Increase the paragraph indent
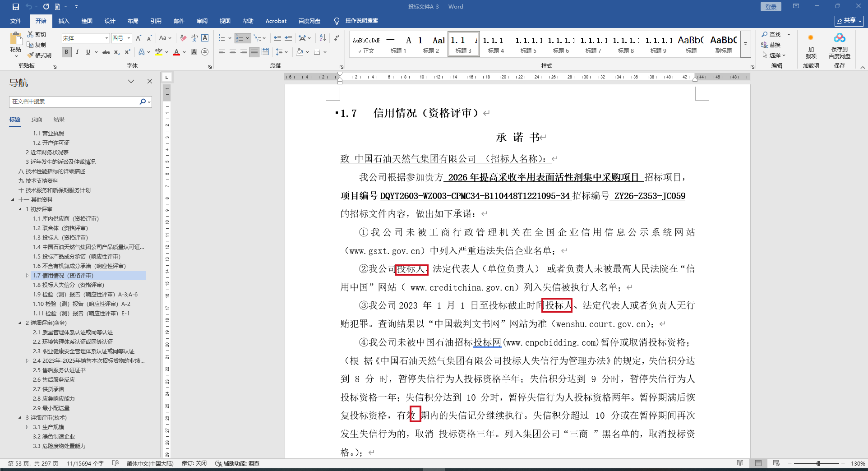Image resolution: width=868 pixels, height=471 pixels. tap(288, 38)
